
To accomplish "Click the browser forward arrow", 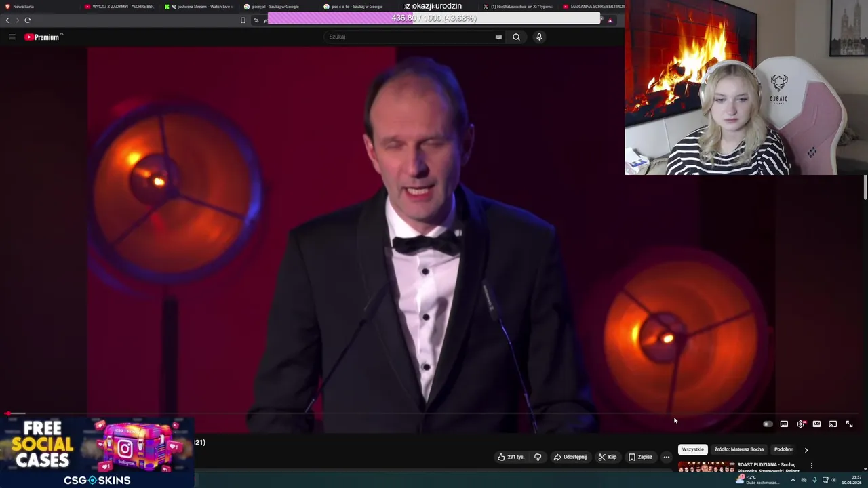I will 18,20.
